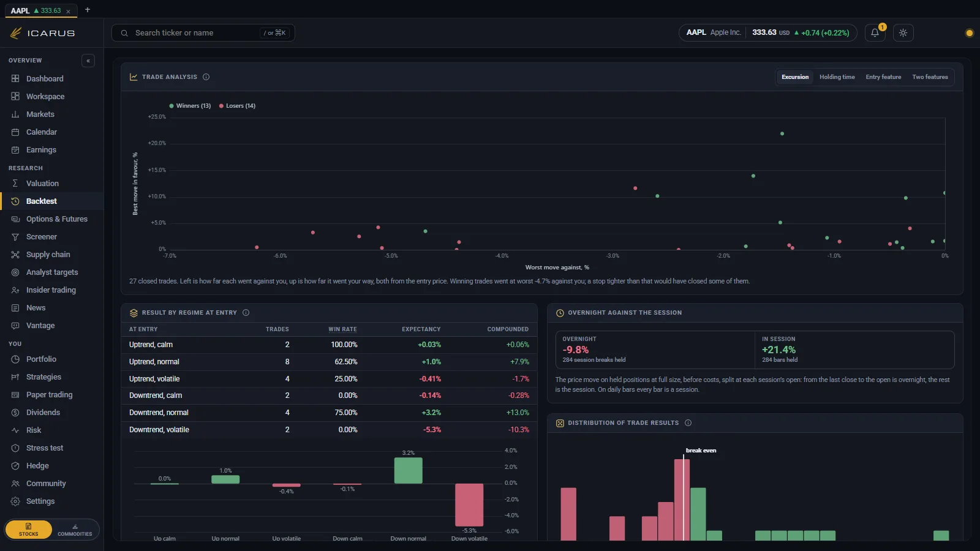Image resolution: width=980 pixels, height=551 pixels.
Task: Click the AAPL Apple Inc. quote pill
Action: tap(767, 33)
